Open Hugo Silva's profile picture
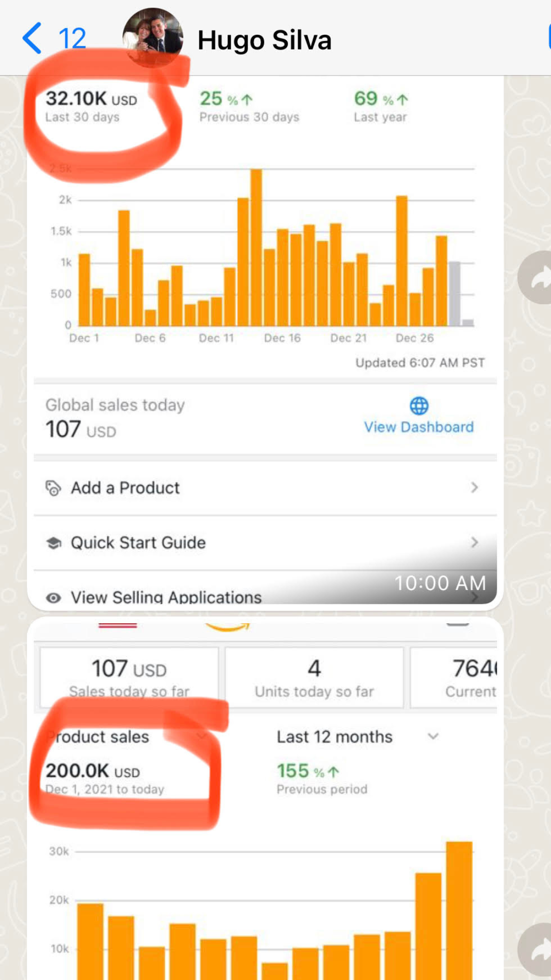Viewport: 551px width, 980px height. click(153, 37)
